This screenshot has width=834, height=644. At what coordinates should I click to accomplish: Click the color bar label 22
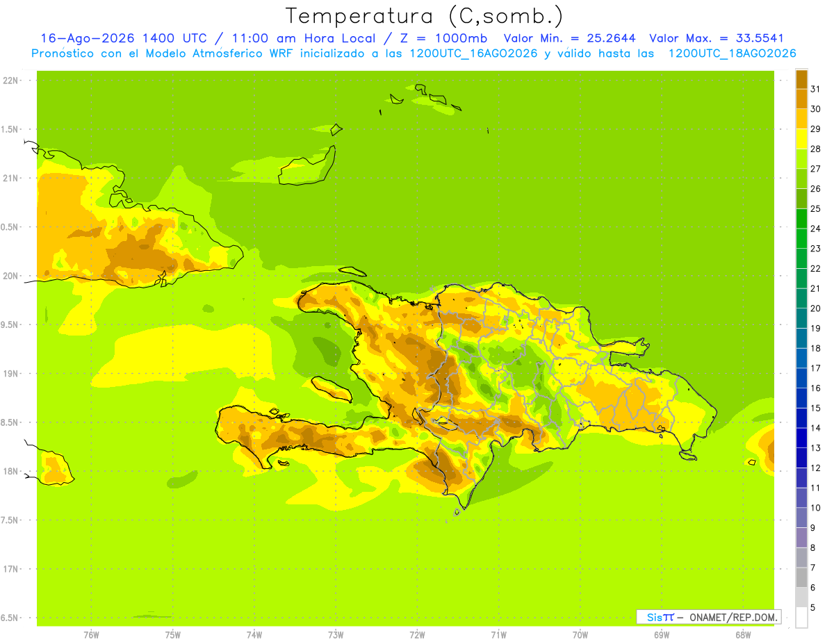(816, 268)
